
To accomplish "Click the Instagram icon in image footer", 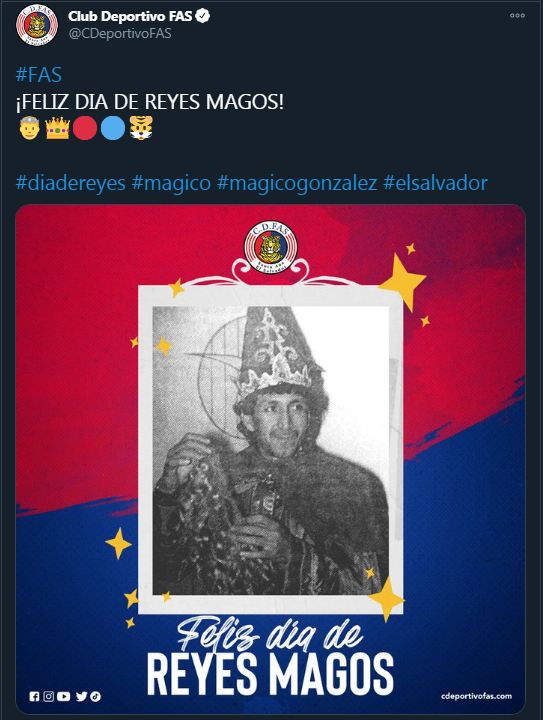I will [49, 697].
